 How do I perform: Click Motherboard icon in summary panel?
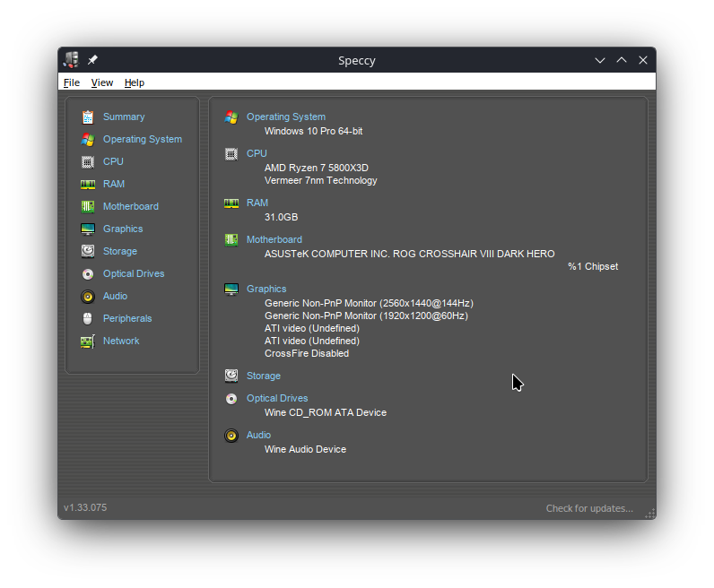[231, 240]
